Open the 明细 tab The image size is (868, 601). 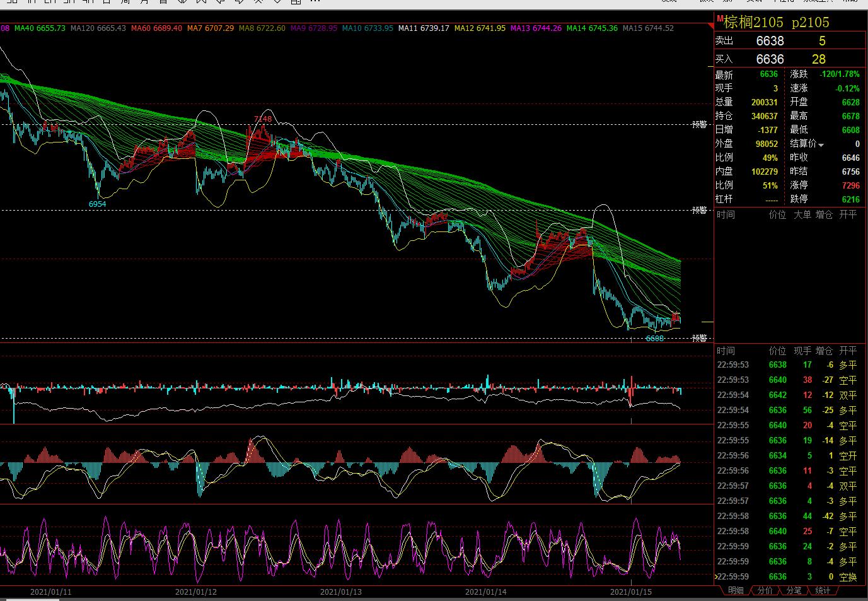pyautogui.click(x=736, y=591)
